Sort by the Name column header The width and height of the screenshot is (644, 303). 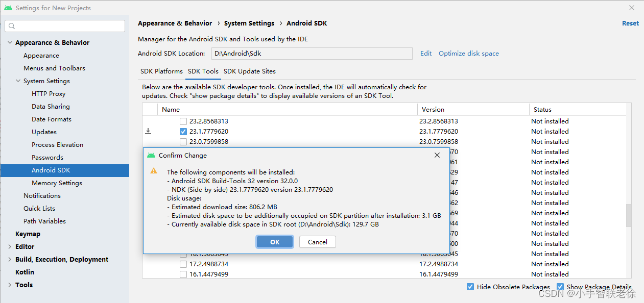(288, 110)
